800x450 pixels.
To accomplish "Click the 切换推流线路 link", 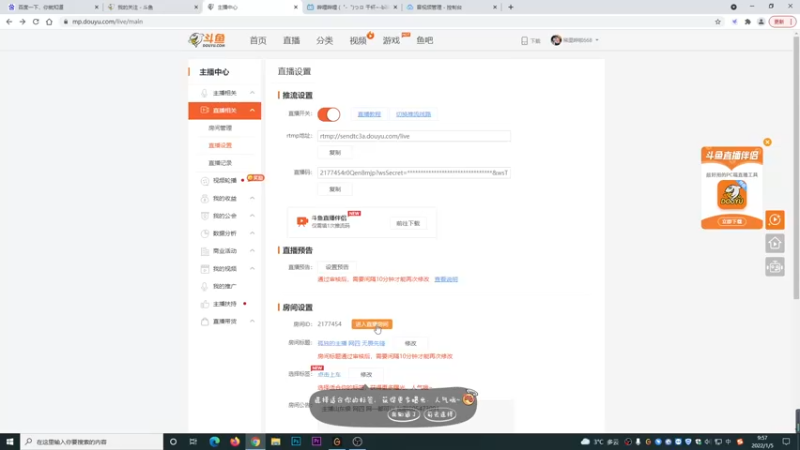I will [x=413, y=114].
